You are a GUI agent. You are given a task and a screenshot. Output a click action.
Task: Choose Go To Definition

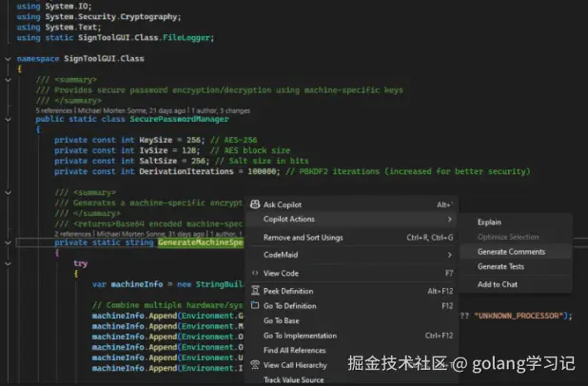tap(351, 306)
